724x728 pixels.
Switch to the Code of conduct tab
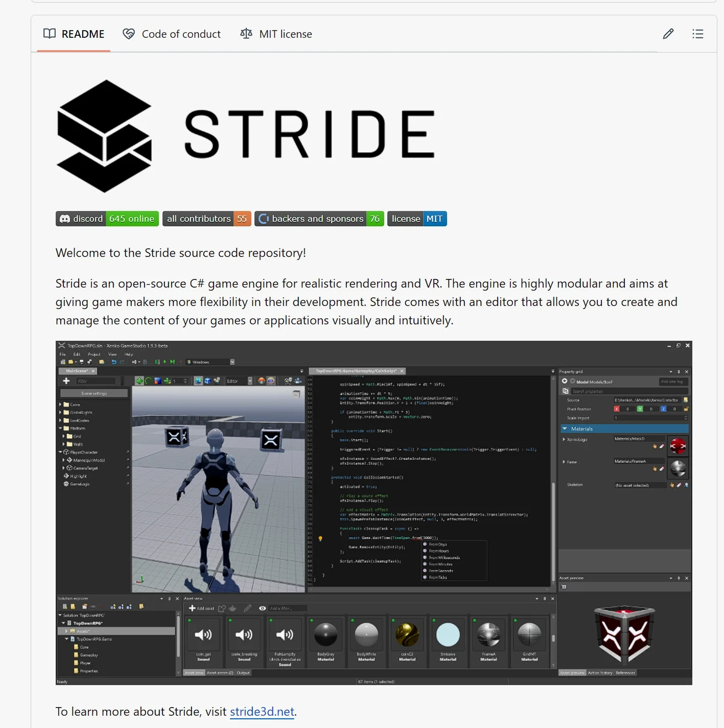[x=172, y=34]
